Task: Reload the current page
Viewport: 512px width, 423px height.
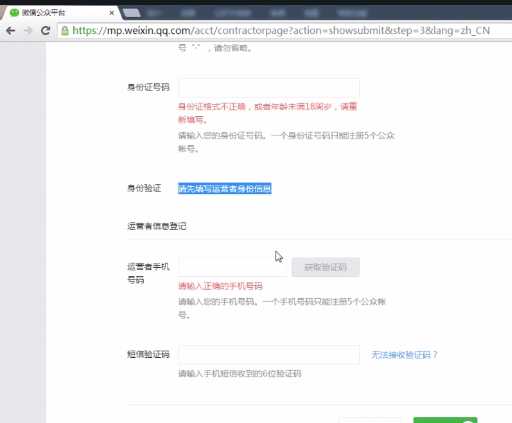Action: (x=46, y=31)
